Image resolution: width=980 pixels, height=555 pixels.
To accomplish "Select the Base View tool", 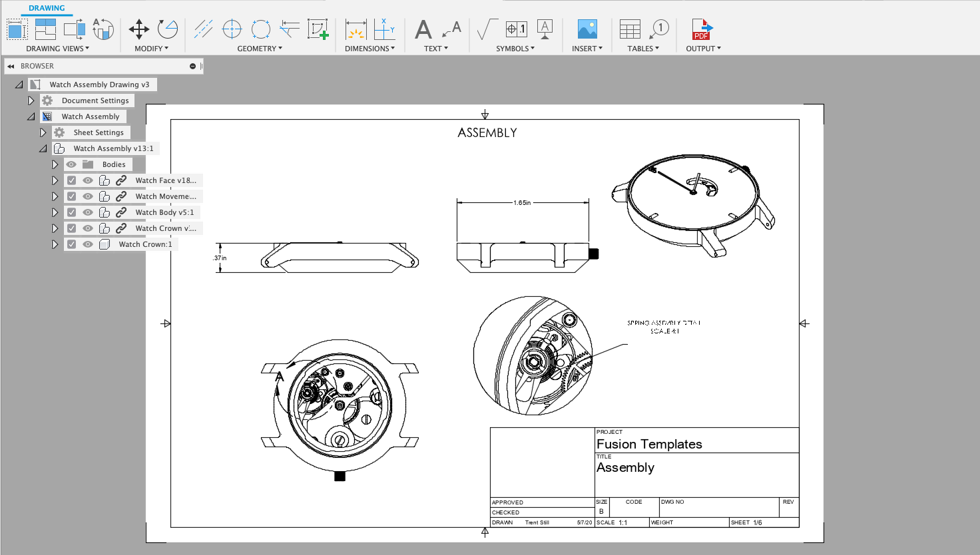I will [17, 29].
